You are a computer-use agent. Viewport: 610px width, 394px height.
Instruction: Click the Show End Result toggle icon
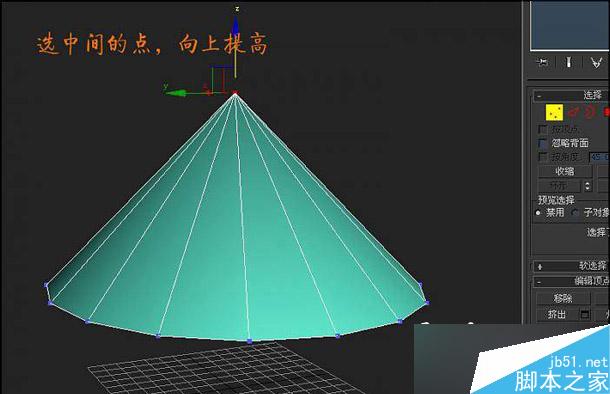(568, 62)
